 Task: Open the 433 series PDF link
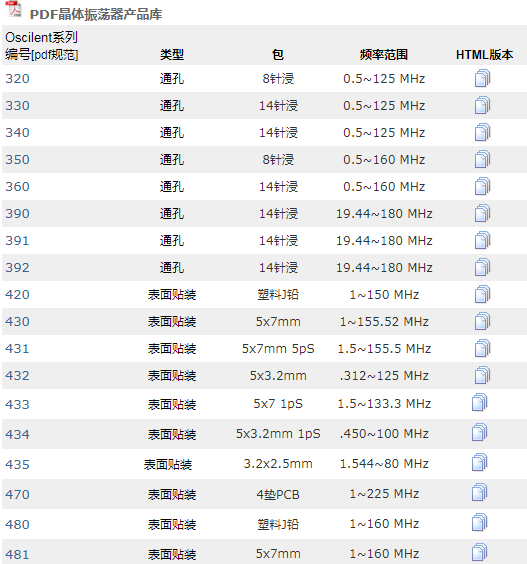(17, 404)
